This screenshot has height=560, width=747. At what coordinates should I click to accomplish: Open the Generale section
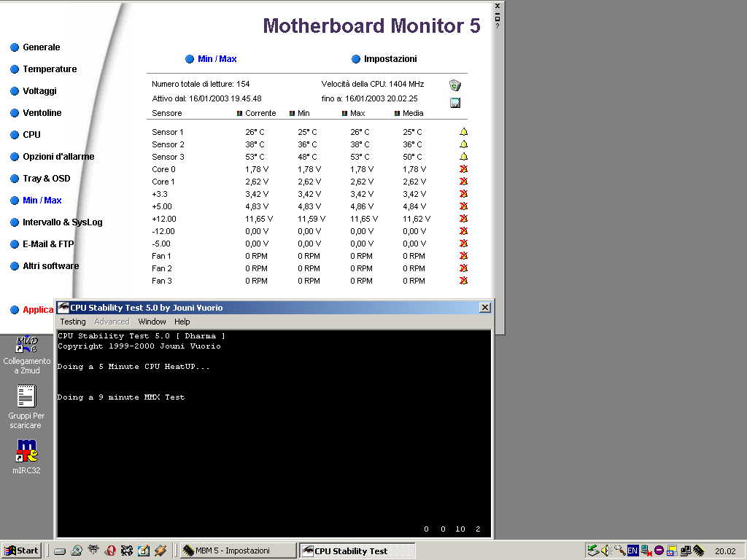(36, 47)
